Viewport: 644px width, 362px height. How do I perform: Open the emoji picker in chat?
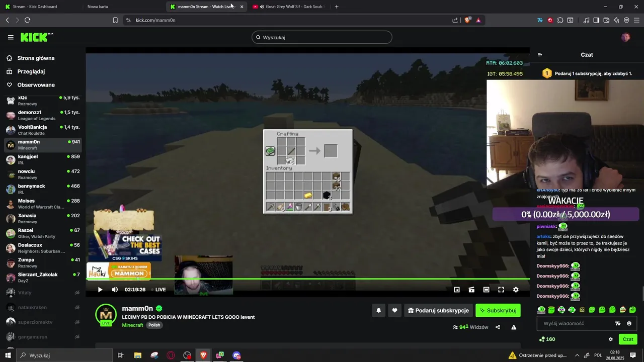click(629, 323)
